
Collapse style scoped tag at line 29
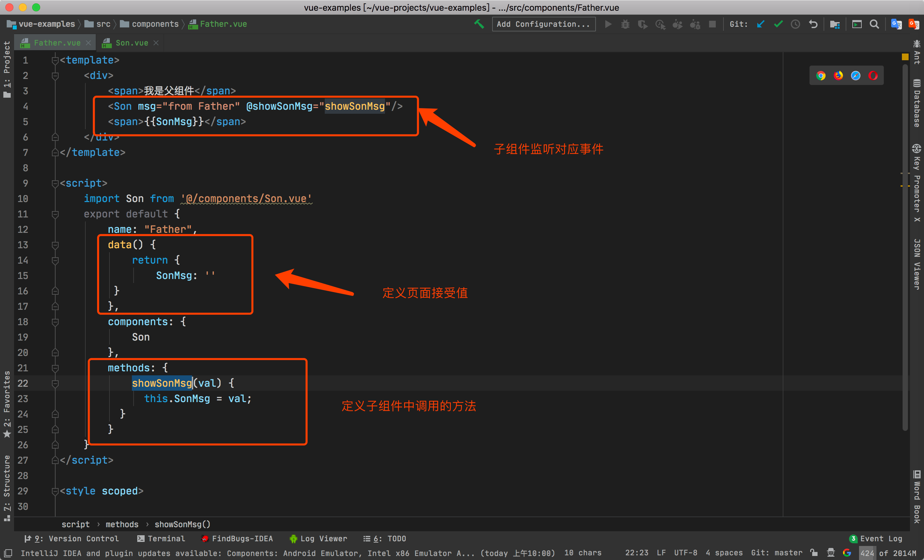55,491
